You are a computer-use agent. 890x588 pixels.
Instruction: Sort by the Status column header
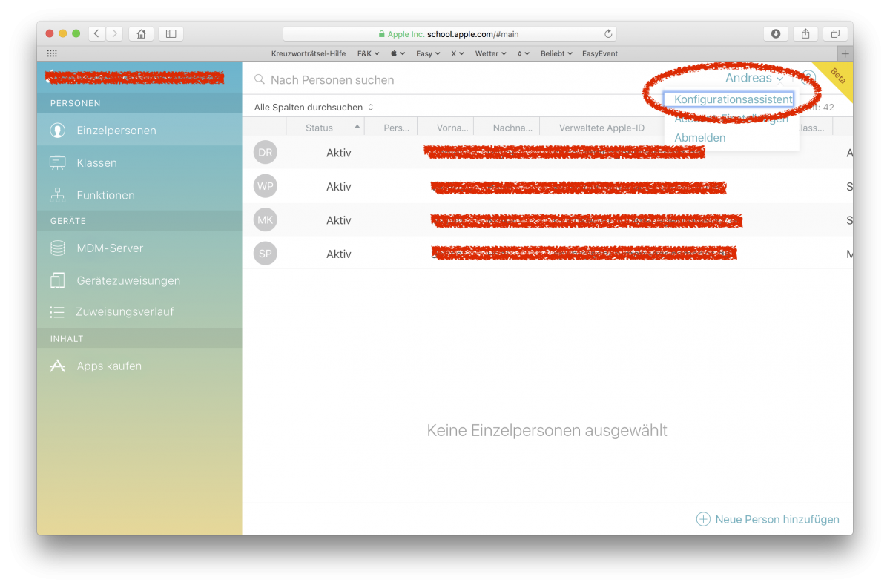pyautogui.click(x=326, y=128)
